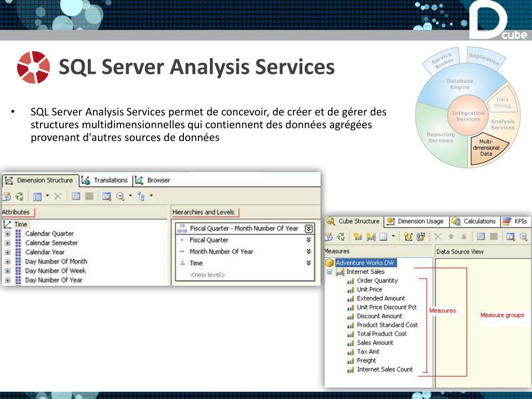532x399 pixels.
Task: Click Find Table icon in Dimension Structure toolbar
Action: [x=107, y=196]
